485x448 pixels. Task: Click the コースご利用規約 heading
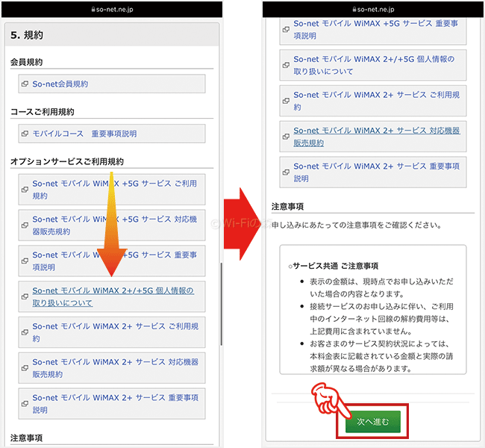pyautogui.click(x=43, y=112)
